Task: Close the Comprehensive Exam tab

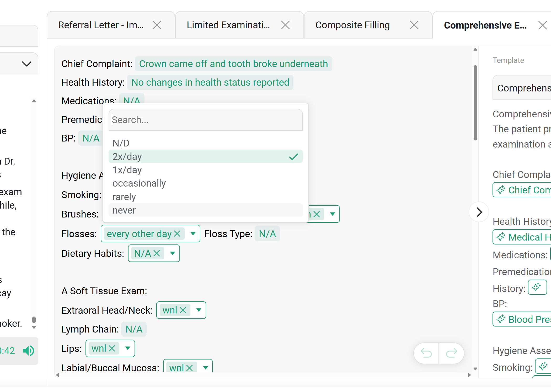Action: (x=542, y=25)
